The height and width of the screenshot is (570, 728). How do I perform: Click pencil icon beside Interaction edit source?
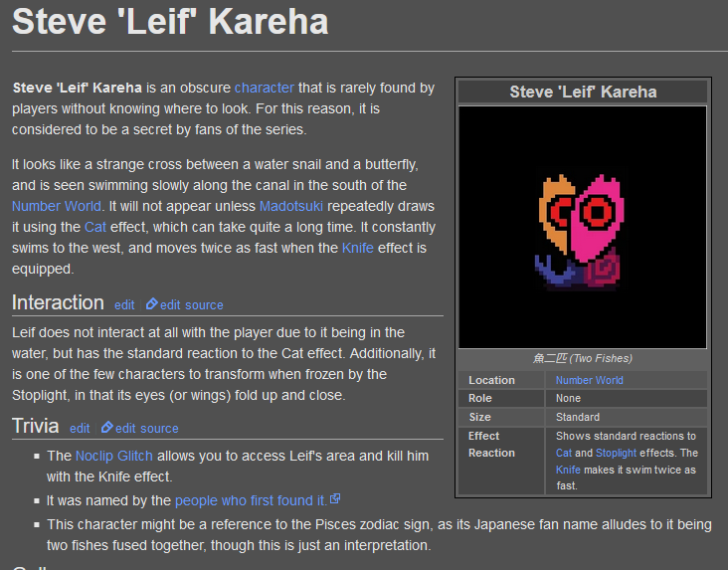pos(151,303)
